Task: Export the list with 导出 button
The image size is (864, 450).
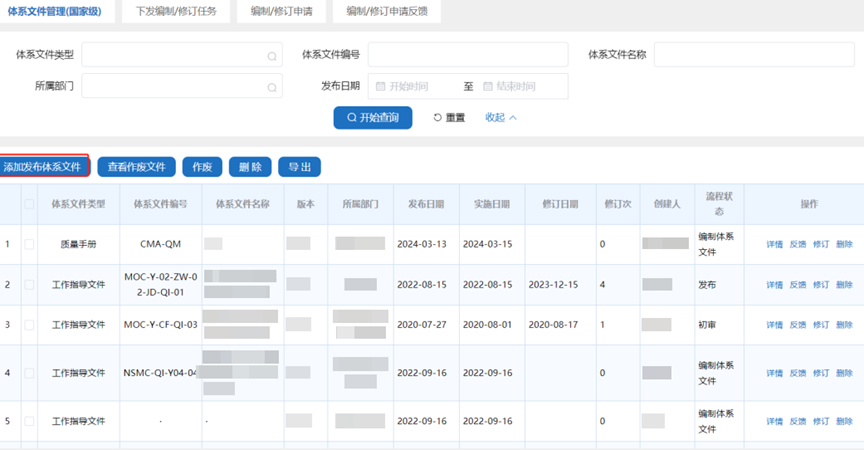Action: (299, 167)
